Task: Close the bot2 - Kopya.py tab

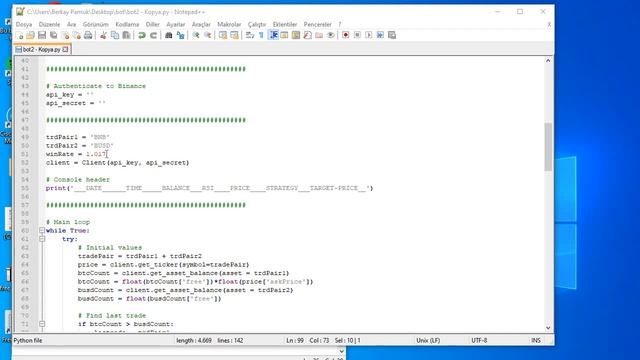Action: point(65,49)
